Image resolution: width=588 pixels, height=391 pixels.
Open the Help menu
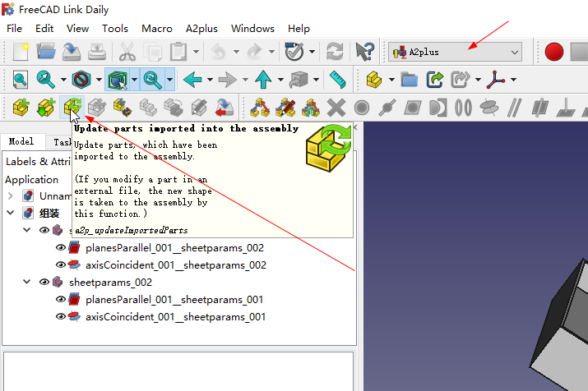pos(299,29)
